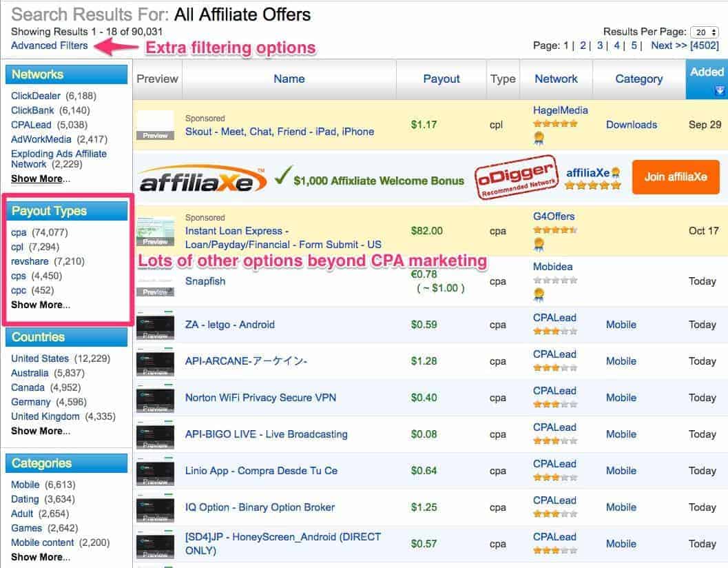Viewport: 728px width, 568px height.
Task: Open the Downloads category link
Action: [632, 125]
